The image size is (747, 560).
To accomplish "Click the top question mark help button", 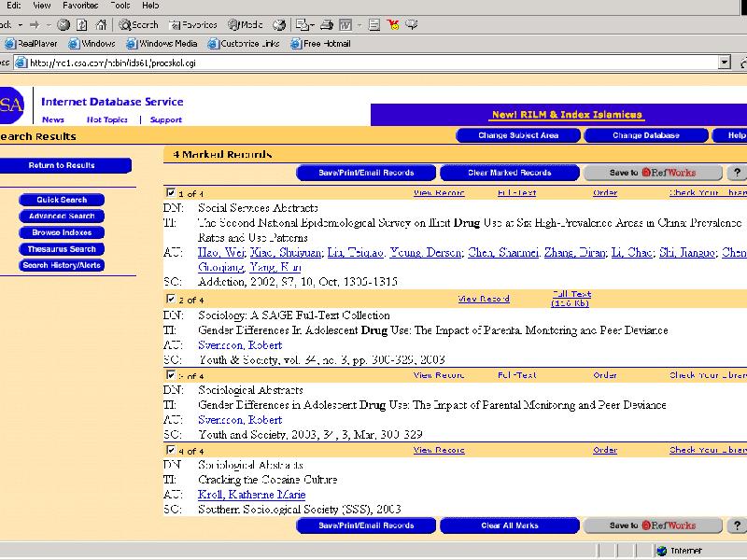I will click(737, 173).
